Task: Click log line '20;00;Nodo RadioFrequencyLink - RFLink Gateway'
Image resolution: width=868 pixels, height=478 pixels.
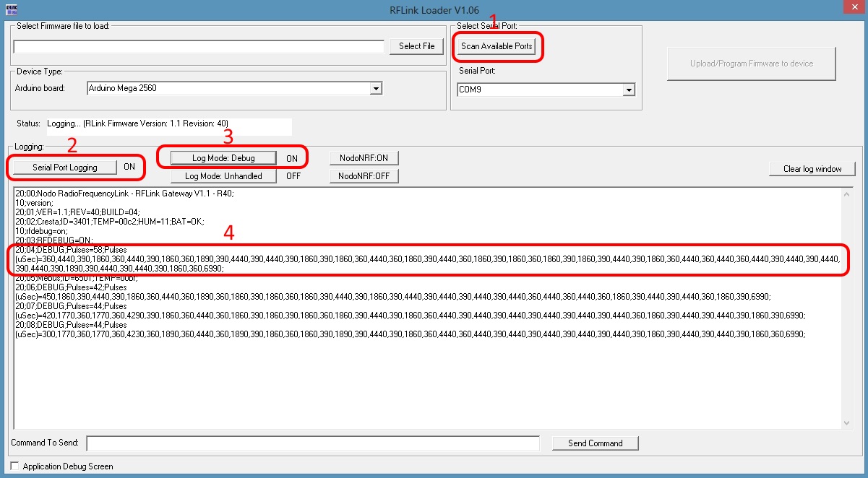Action: (x=124, y=193)
